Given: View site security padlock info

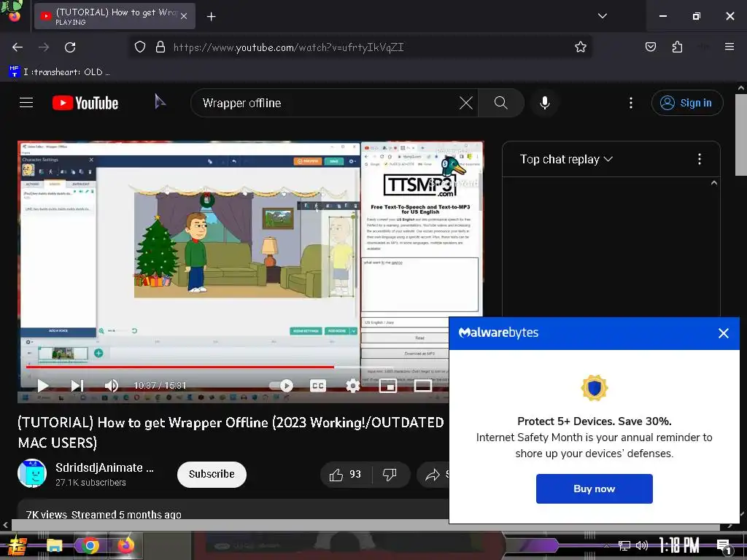Looking at the screenshot, I should point(160,47).
